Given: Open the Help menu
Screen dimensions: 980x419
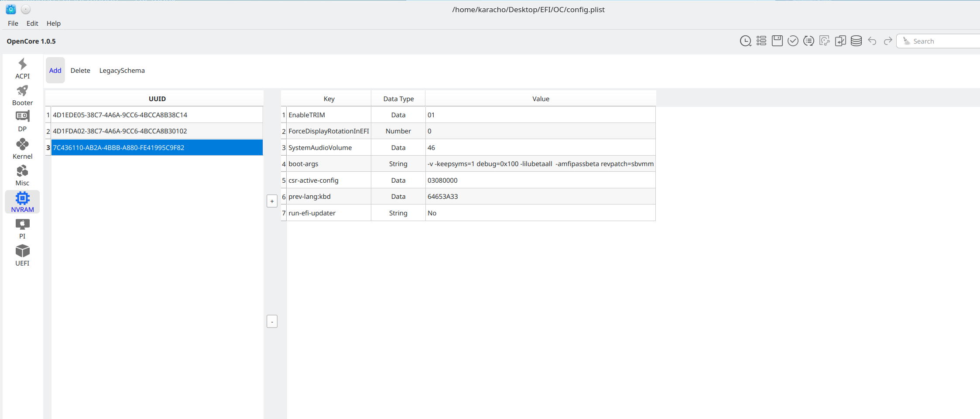Looking at the screenshot, I should (x=53, y=24).
